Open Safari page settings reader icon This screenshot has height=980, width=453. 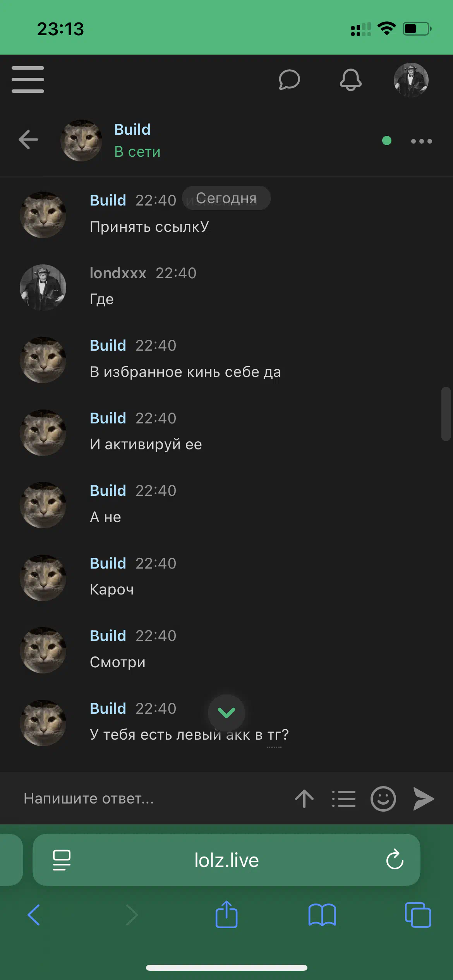(x=62, y=860)
